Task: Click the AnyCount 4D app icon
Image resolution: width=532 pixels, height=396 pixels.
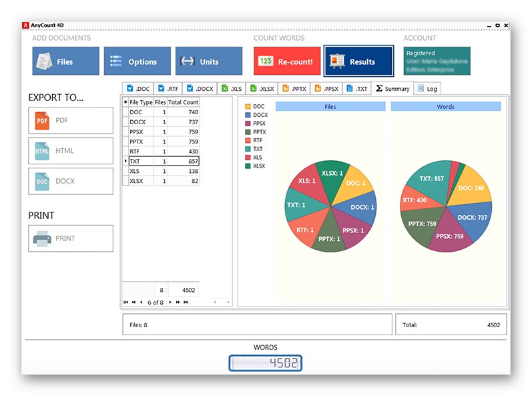Action: coord(25,25)
